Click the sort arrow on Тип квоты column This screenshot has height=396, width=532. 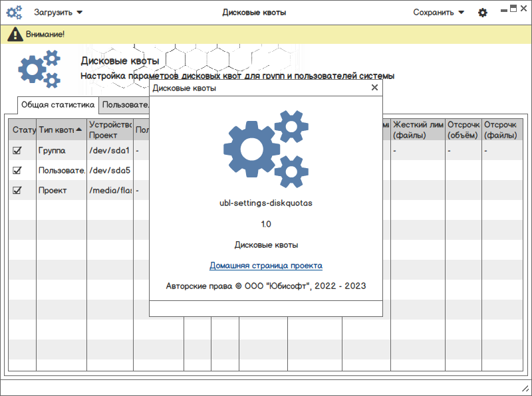78,130
